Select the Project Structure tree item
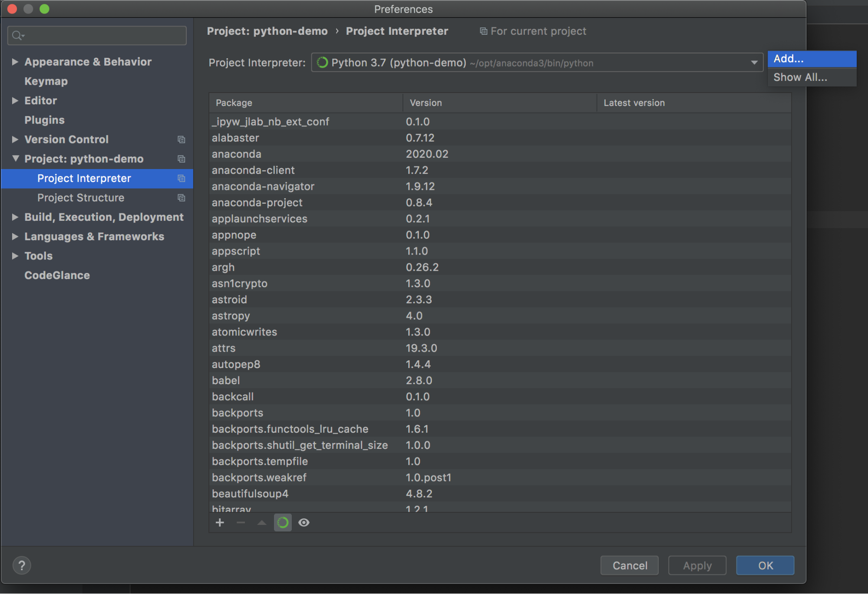 tap(80, 197)
